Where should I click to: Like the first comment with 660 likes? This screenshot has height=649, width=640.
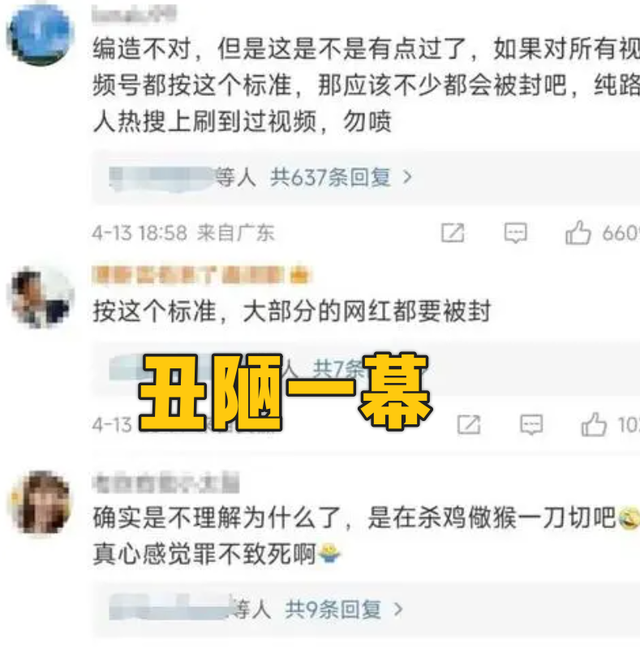pyautogui.click(x=578, y=232)
